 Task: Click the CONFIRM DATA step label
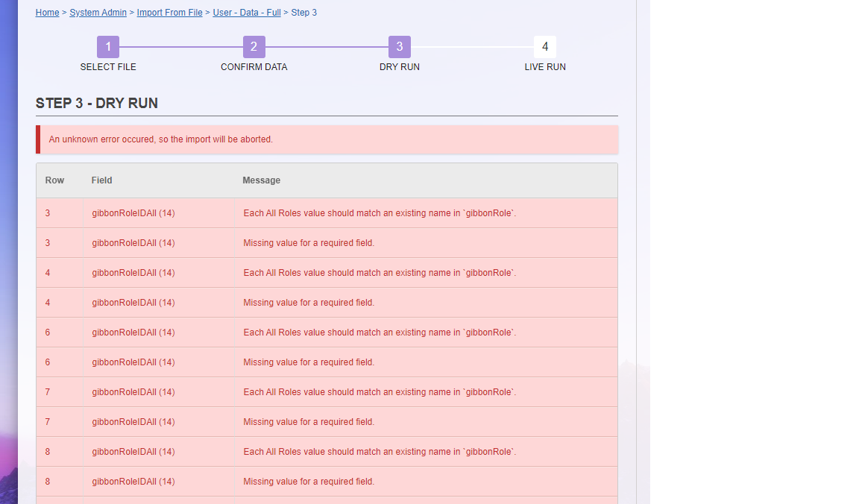254,67
